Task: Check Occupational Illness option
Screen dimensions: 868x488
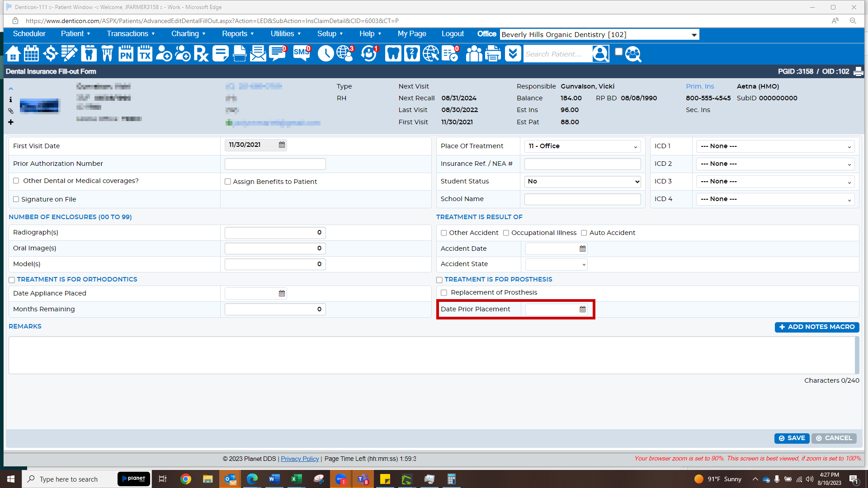Action: click(506, 233)
